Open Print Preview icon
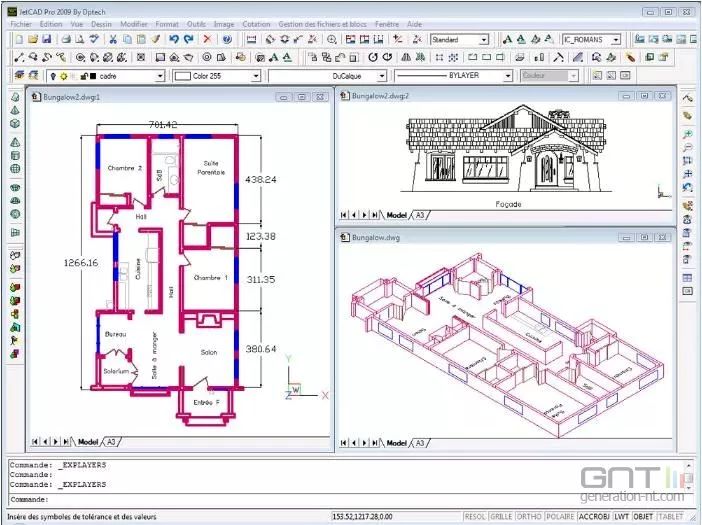 click(x=80, y=40)
